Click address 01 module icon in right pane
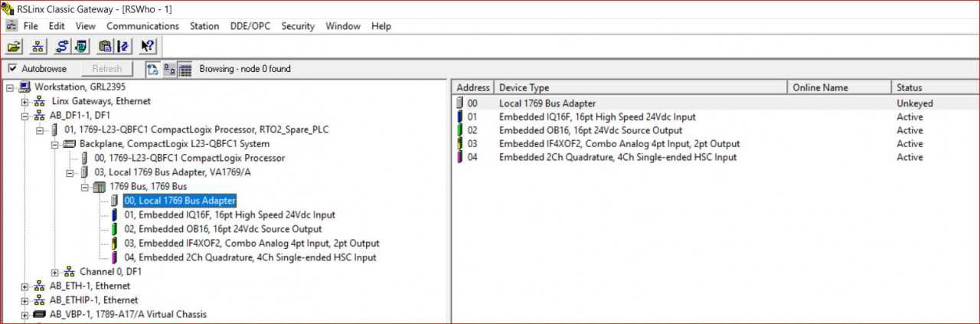This screenshot has width=980, height=324. [459, 116]
